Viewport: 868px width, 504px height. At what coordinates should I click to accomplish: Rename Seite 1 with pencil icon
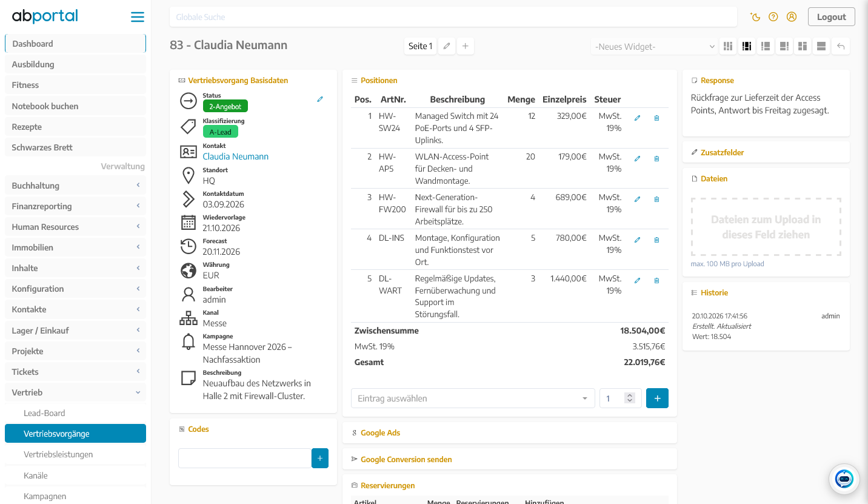pos(447,46)
